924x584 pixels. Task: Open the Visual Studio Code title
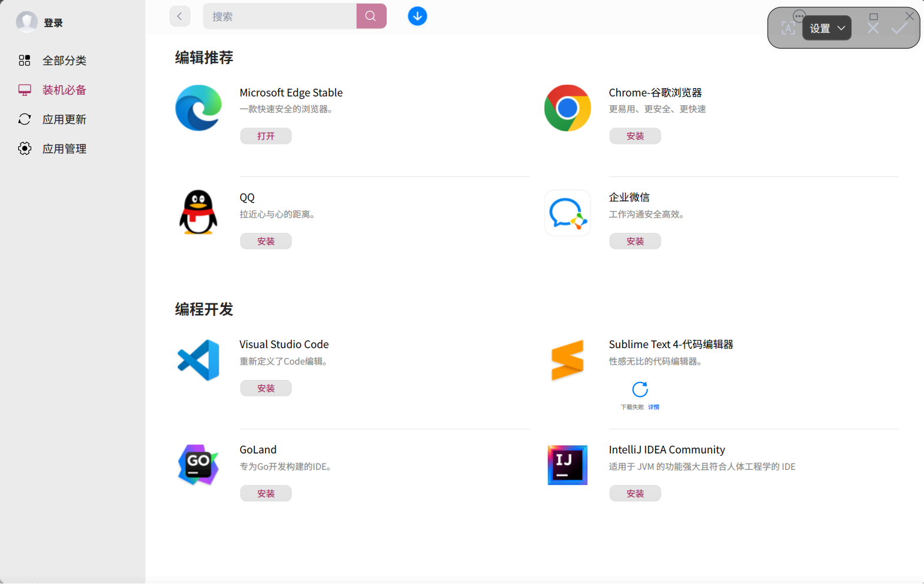click(x=284, y=345)
